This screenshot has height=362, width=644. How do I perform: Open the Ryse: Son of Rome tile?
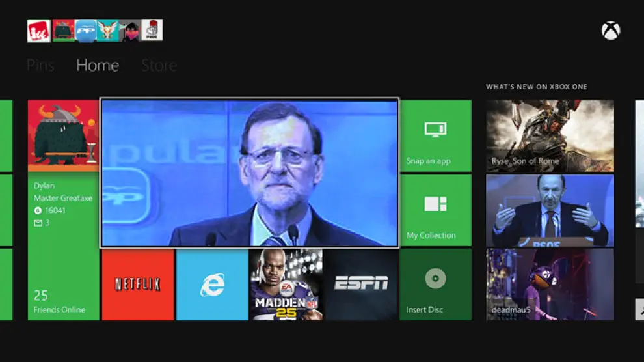click(x=550, y=135)
